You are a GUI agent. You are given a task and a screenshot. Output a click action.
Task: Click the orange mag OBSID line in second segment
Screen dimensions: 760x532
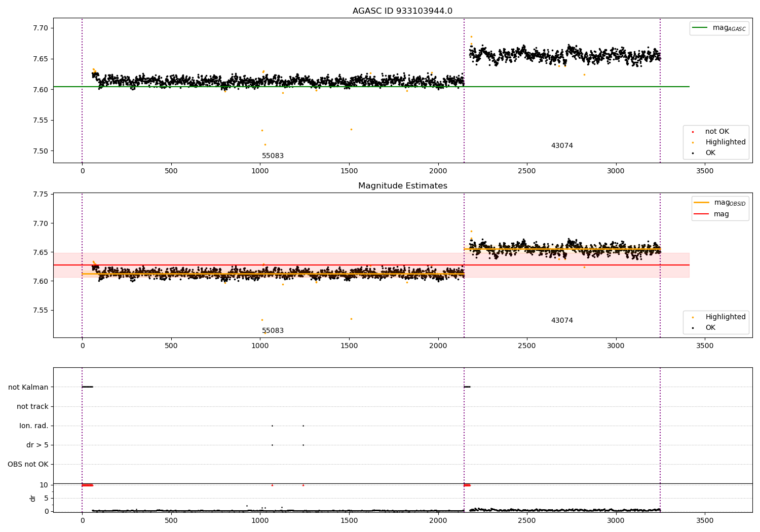[x=562, y=249]
